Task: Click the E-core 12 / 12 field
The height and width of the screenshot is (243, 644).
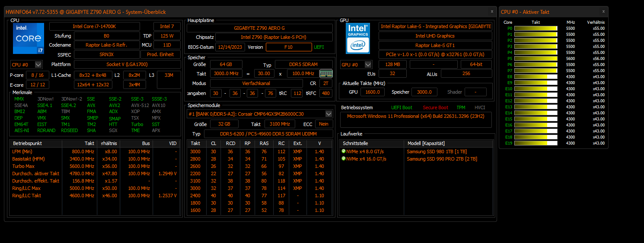Action: [38, 85]
